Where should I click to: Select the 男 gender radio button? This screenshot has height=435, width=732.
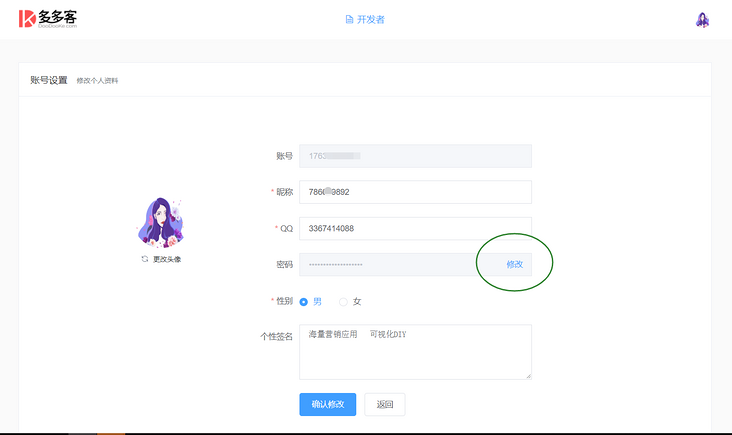tap(303, 302)
